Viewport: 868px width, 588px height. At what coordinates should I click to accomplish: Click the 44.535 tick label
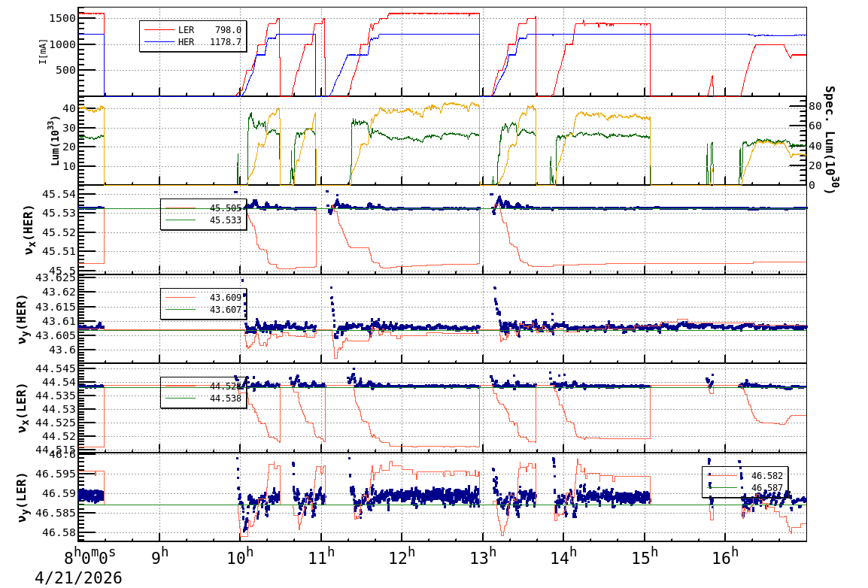56,396
